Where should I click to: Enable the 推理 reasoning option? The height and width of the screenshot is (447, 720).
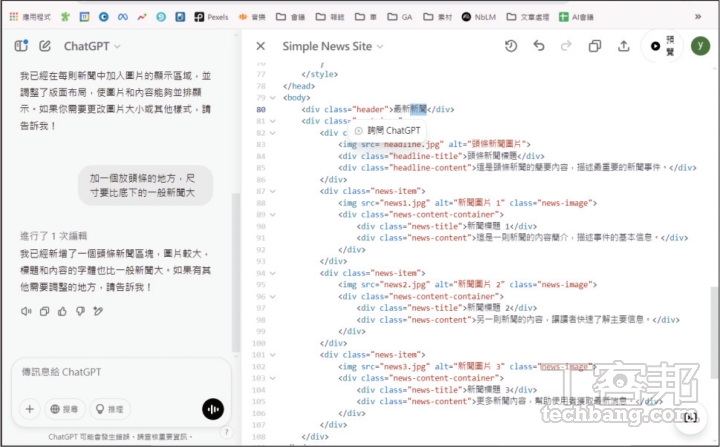tap(110, 409)
